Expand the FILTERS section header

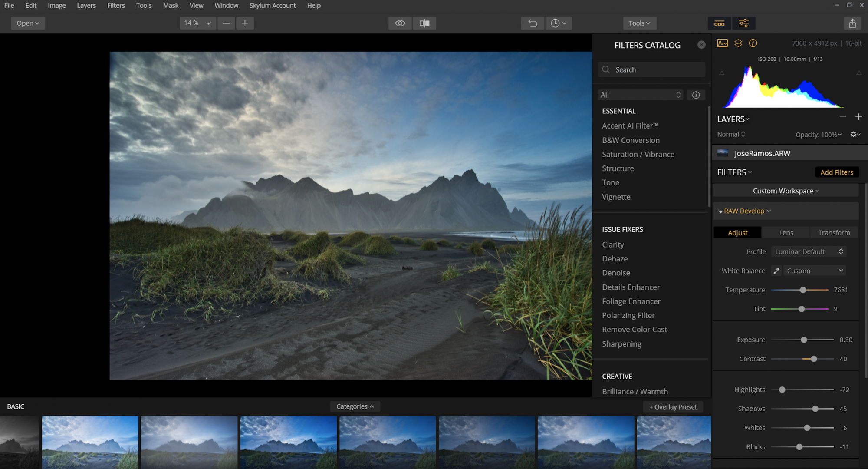tap(733, 172)
